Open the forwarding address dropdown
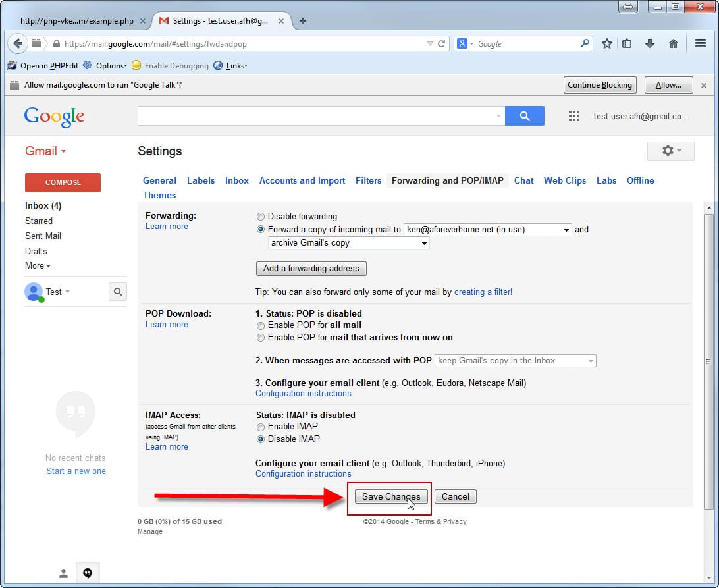 pos(487,230)
